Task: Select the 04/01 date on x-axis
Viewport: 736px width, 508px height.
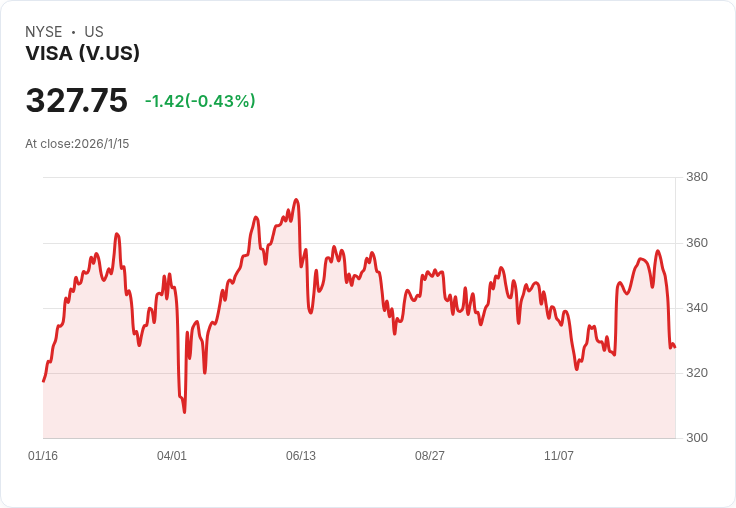Action: (x=172, y=456)
